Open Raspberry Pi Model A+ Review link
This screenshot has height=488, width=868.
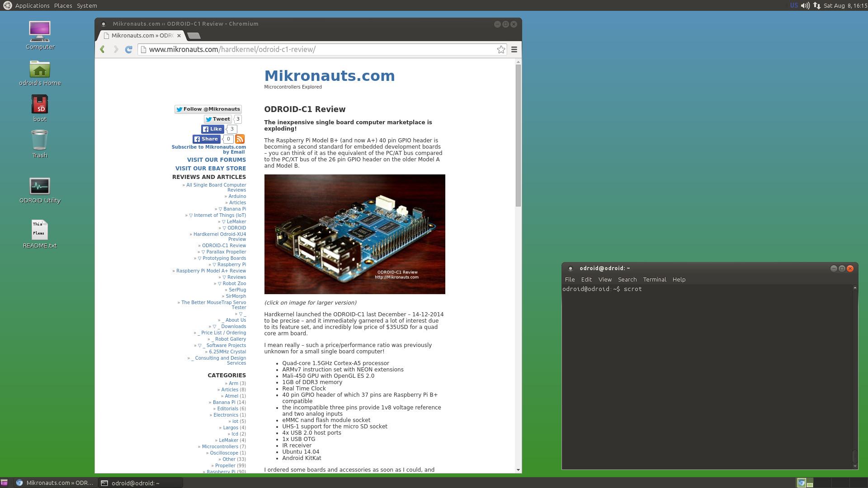pyautogui.click(x=211, y=271)
